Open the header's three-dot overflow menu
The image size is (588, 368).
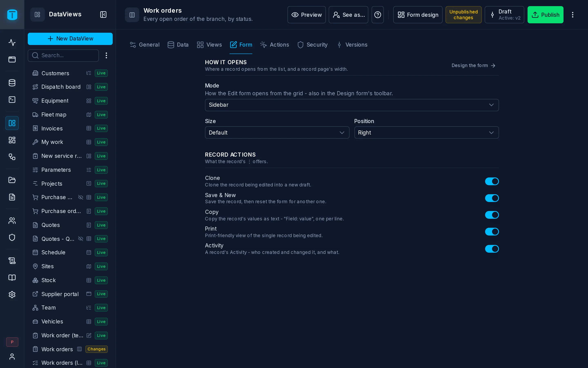[572, 15]
